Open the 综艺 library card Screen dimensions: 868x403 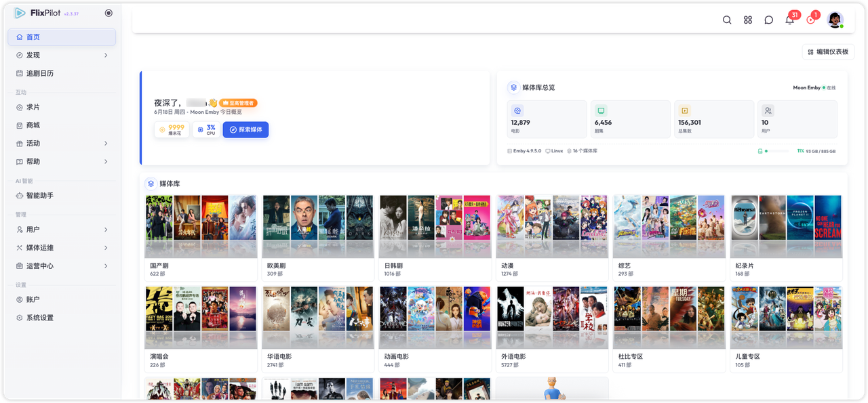pyautogui.click(x=669, y=238)
